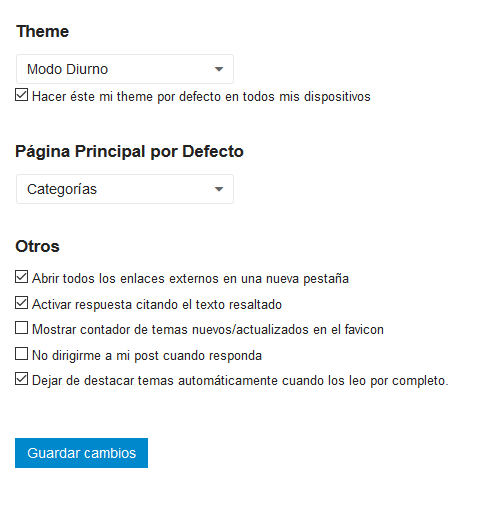This screenshot has width=480, height=505.
Task: Uncheck the default theme on all devices checkbox
Action: [21, 95]
